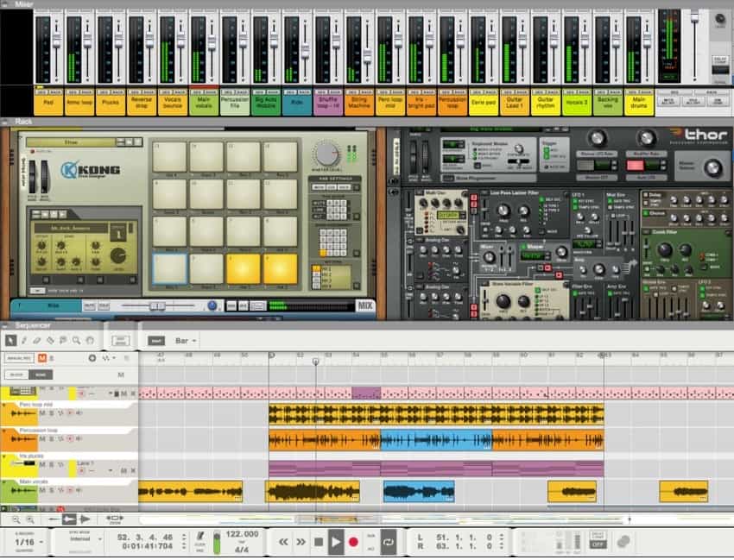Select the Main drums mixer channel label
The width and height of the screenshot is (734, 560).
639,103
